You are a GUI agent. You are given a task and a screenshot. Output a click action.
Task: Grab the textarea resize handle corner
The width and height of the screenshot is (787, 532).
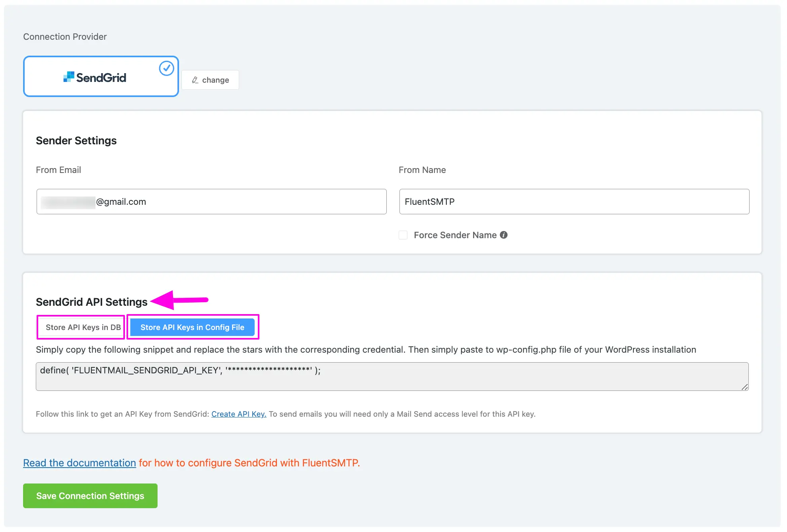[745, 387]
